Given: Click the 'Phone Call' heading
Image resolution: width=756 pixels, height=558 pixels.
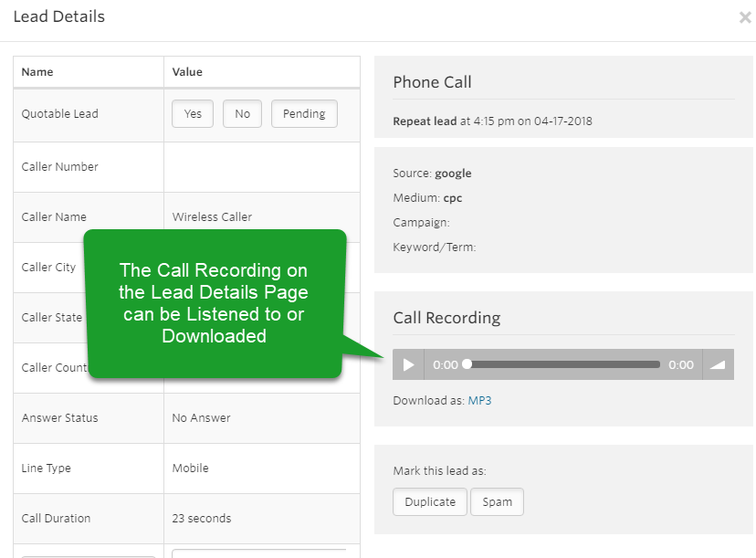Looking at the screenshot, I should click(433, 82).
